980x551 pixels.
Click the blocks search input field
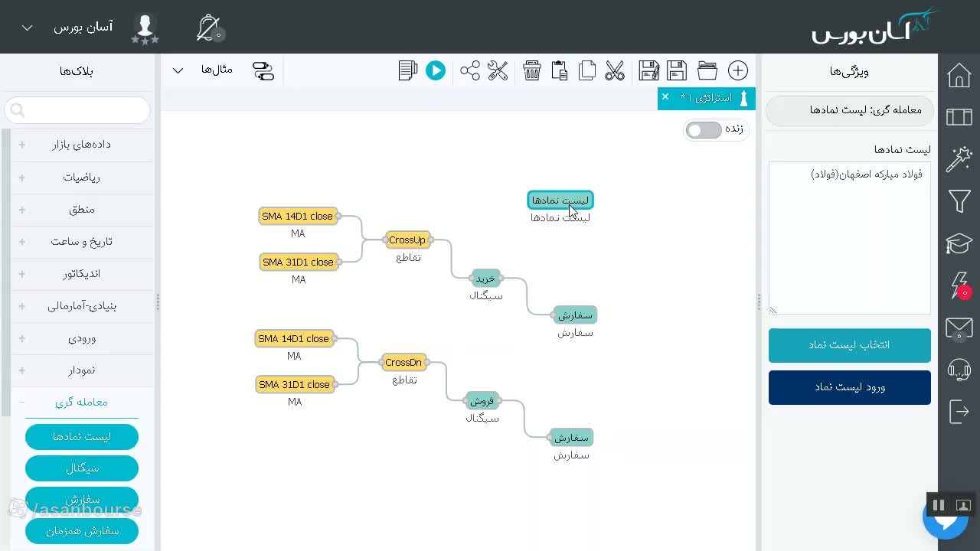[77, 110]
